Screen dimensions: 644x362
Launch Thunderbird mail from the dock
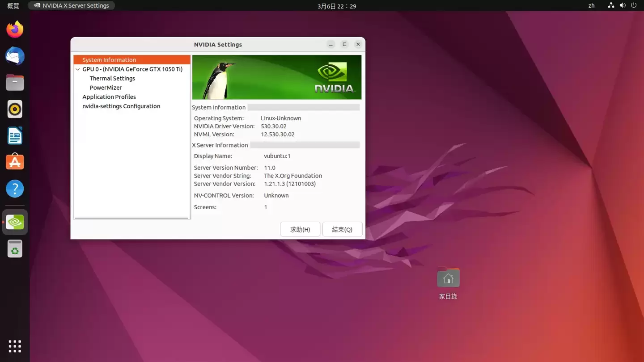point(15,56)
